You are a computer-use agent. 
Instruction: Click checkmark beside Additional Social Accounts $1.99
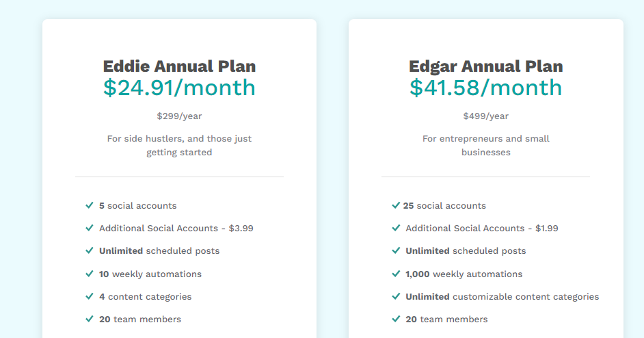pos(396,228)
